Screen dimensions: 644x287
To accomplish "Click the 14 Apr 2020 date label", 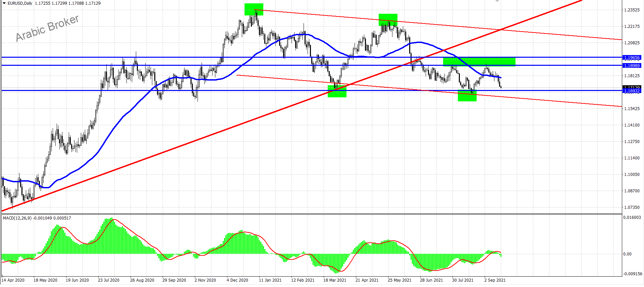I will pyautogui.click(x=13, y=280).
